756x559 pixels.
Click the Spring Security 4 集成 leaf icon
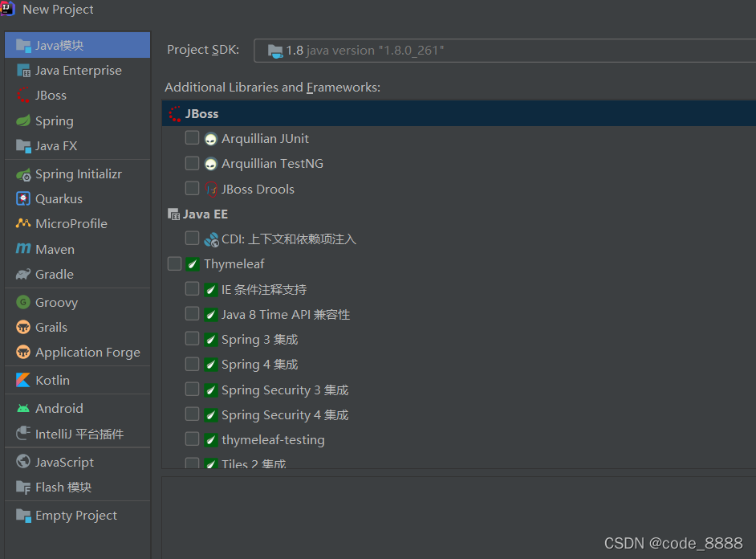tap(211, 414)
